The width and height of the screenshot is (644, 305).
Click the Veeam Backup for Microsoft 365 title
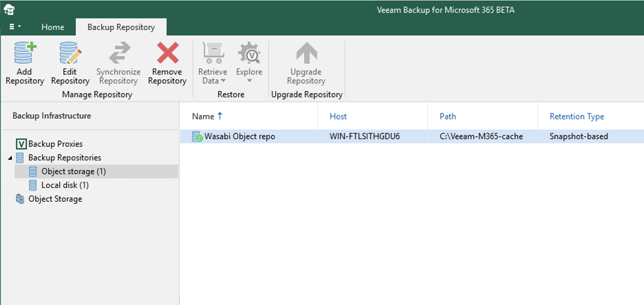(446, 10)
